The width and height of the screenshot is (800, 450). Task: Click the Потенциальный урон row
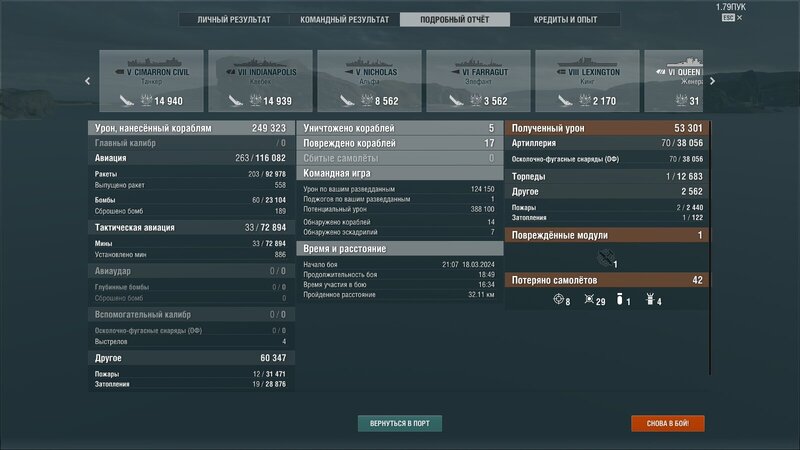point(399,209)
